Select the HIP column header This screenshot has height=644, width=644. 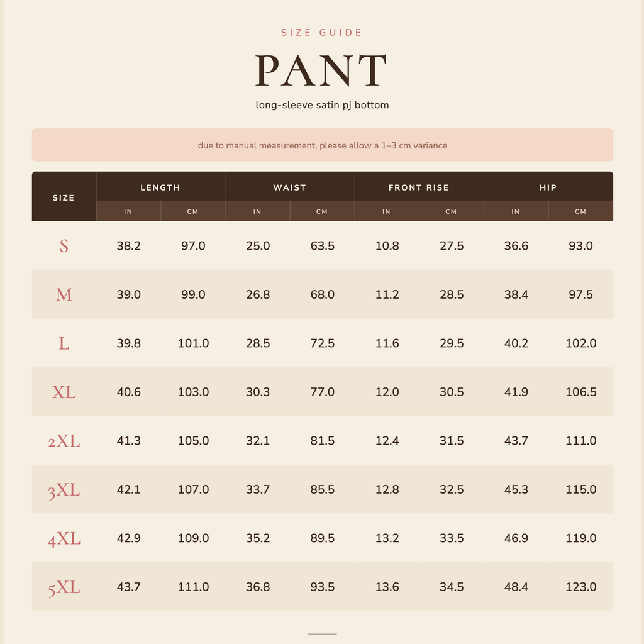coord(548,187)
